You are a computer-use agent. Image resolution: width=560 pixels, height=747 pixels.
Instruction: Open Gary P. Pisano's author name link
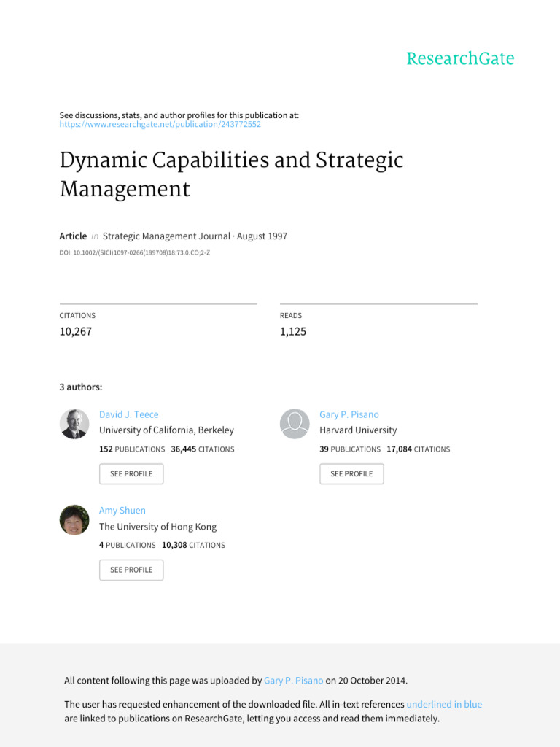[349, 414]
